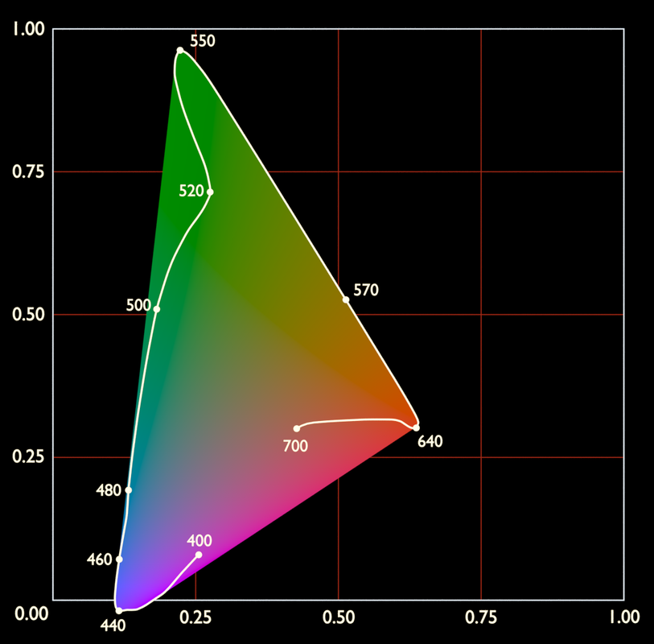
Task: Select the marker dot at the 640 point
Action: click(x=416, y=427)
